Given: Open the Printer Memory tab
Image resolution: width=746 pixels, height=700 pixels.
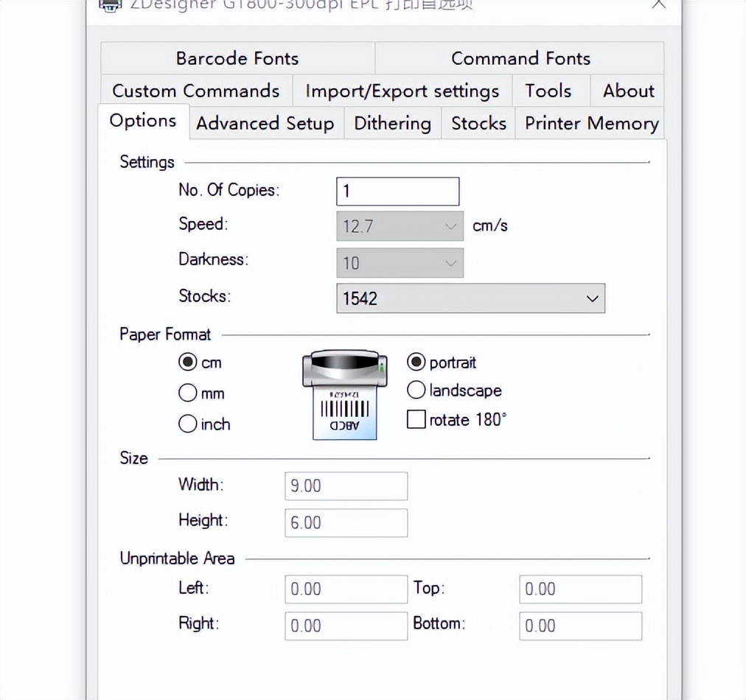Looking at the screenshot, I should (591, 123).
